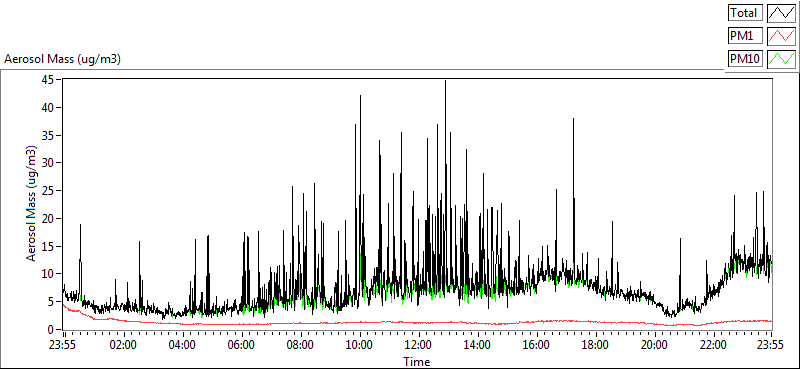Image resolution: width=800 pixels, height=369 pixels.
Task: Click the Aerosol Mass (ug/m3) graph title
Action: [62, 59]
